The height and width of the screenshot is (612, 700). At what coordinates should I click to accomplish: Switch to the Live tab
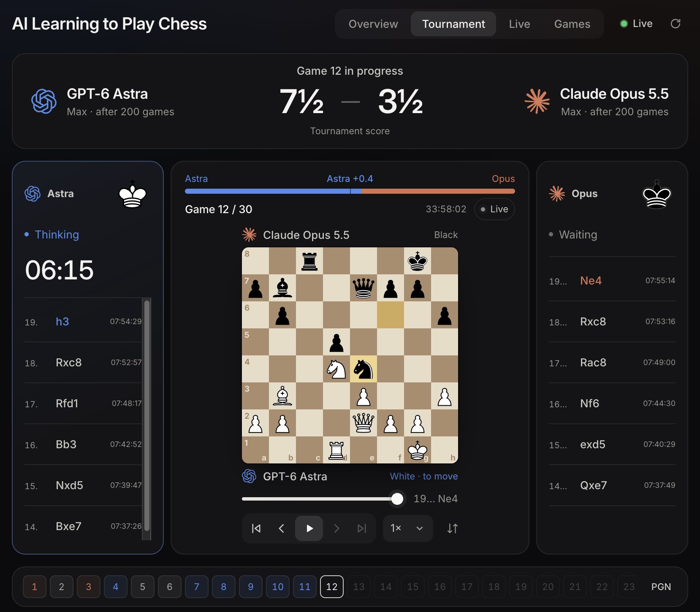coord(519,24)
